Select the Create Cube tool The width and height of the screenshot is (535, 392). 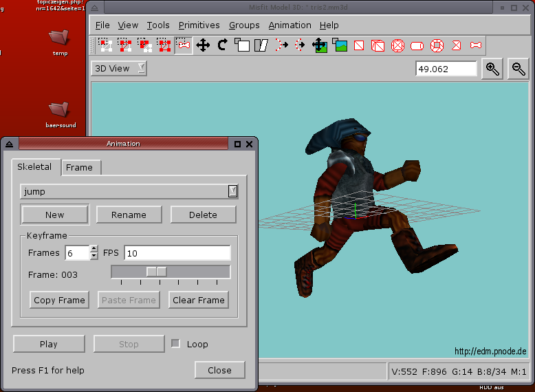pyautogui.click(x=378, y=45)
